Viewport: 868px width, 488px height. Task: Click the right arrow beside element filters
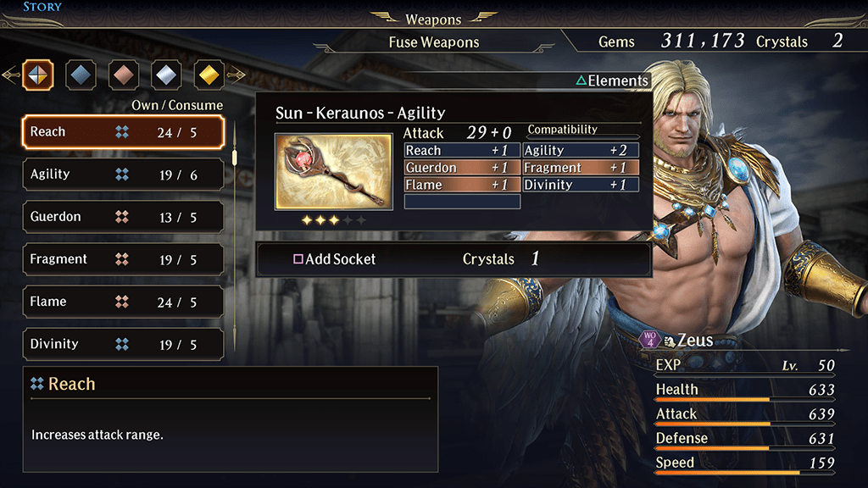pos(236,75)
